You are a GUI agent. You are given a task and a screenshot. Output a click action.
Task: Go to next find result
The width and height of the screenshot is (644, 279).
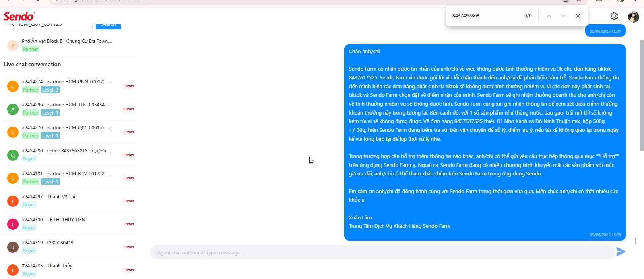563,16
